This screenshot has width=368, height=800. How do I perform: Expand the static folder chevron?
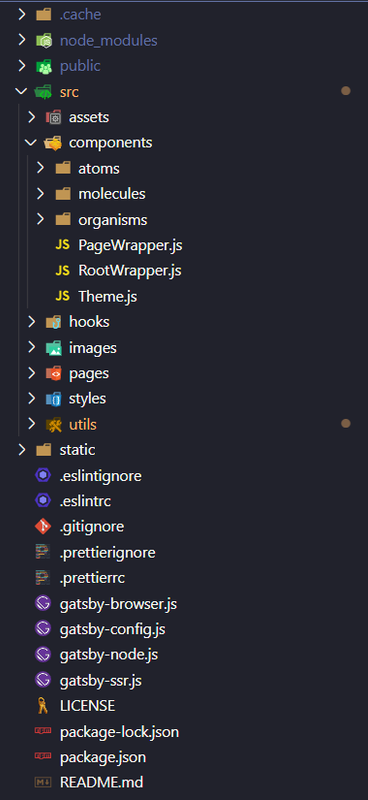tap(21, 450)
